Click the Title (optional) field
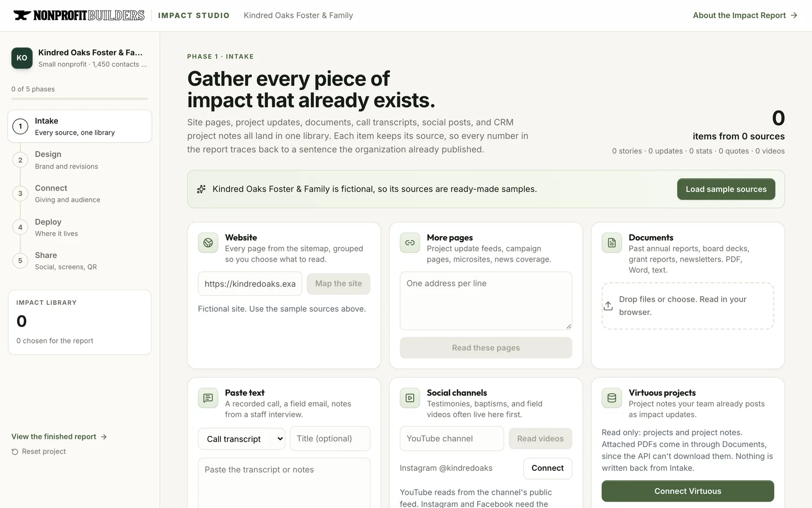 pos(330,439)
